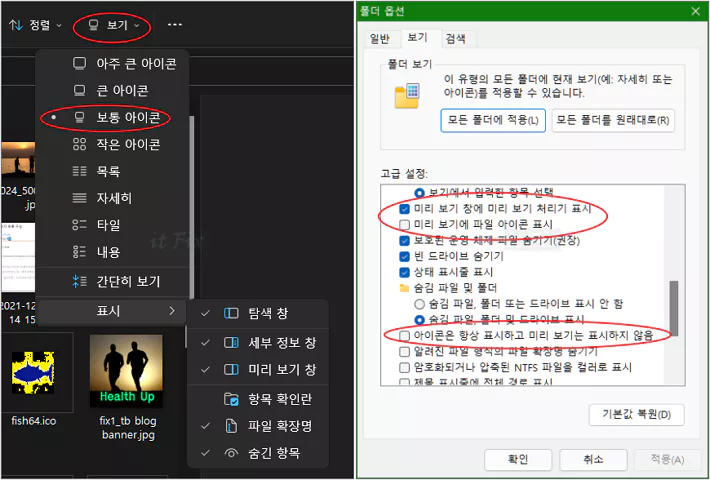This screenshot has height=480, width=710.
Task: Open the 정렬 sort dropdown
Action: [x=35, y=25]
